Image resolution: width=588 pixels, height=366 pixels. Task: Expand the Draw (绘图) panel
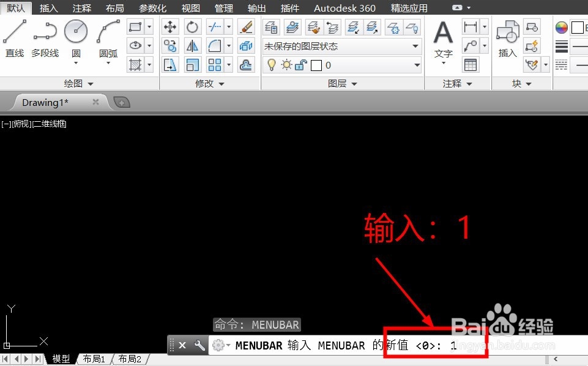[78, 84]
